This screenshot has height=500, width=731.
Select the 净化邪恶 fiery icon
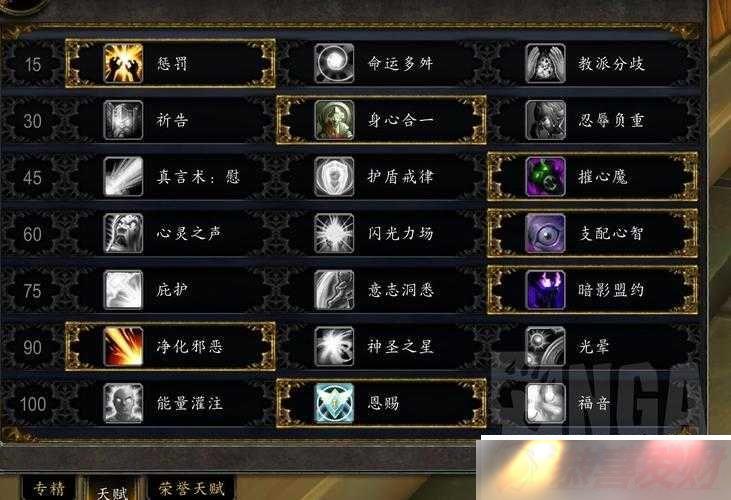pos(123,346)
